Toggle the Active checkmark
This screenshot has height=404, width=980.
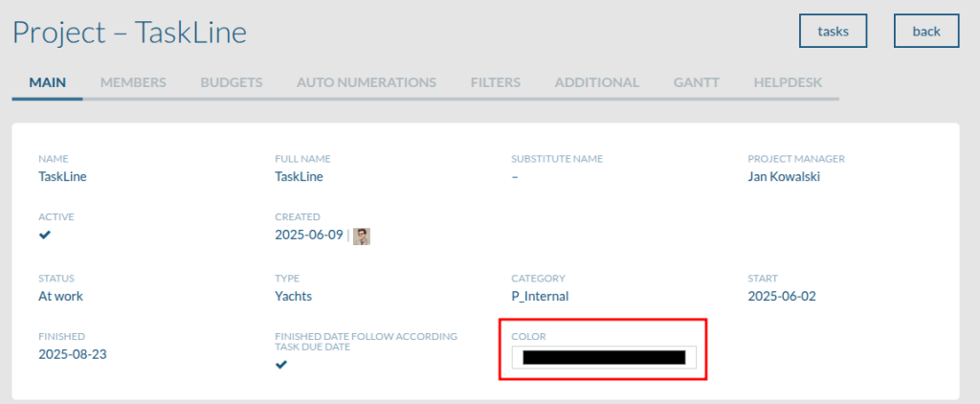(45, 236)
